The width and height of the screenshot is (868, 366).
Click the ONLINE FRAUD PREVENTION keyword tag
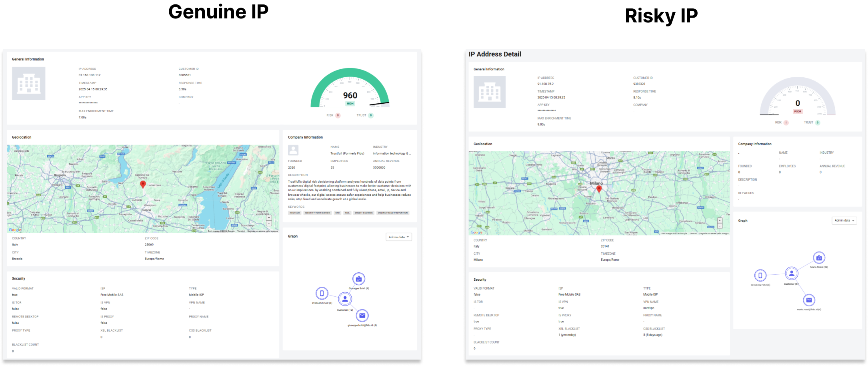point(393,213)
